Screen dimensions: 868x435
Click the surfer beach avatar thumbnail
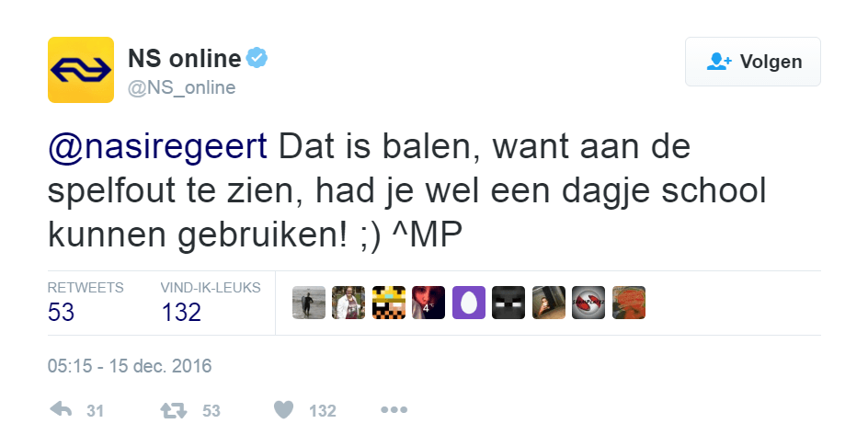coord(309,303)
